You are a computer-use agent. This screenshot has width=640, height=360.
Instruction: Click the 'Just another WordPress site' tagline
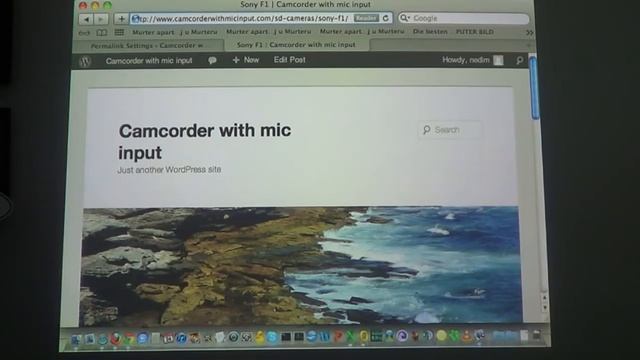(x=169, y=169)
